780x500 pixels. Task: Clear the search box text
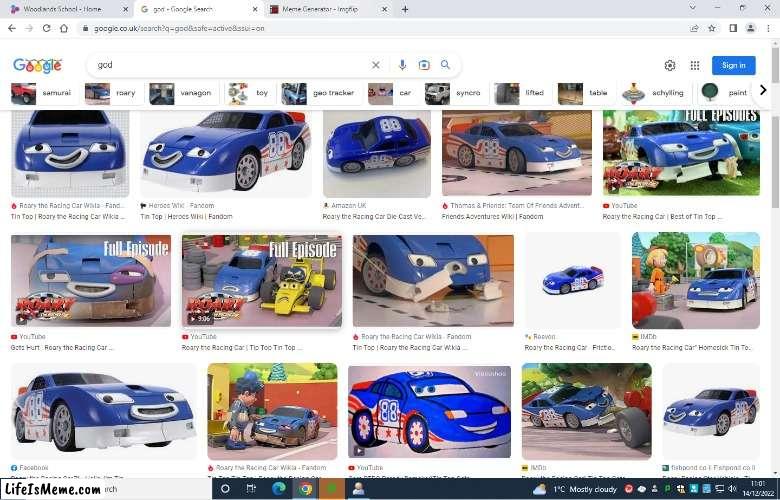click(376, 65)
